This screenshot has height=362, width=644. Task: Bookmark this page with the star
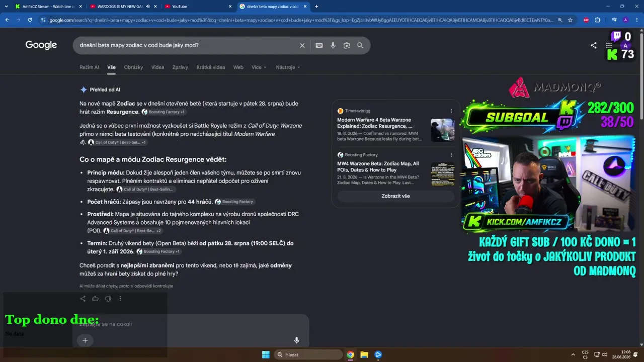[570, 20]
